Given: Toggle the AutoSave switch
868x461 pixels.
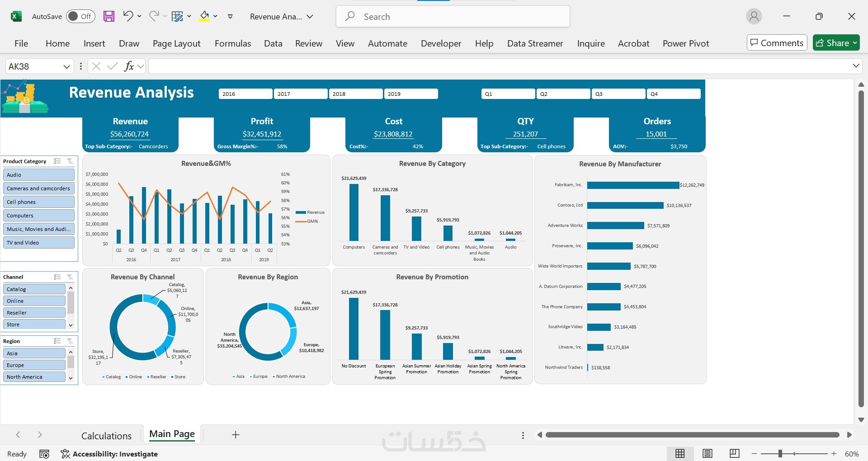Looking at the screenshot, I should pyautogui.click(x=80, y=17).
